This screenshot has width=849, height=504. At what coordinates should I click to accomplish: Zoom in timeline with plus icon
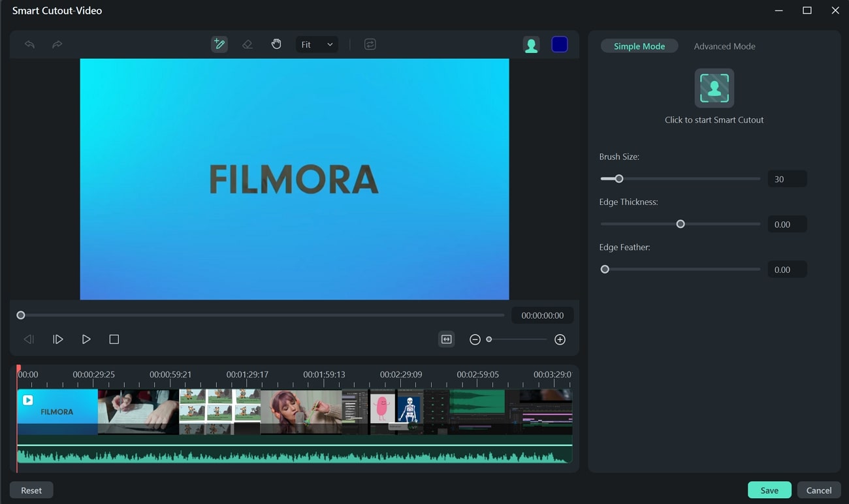click(560, 339)
